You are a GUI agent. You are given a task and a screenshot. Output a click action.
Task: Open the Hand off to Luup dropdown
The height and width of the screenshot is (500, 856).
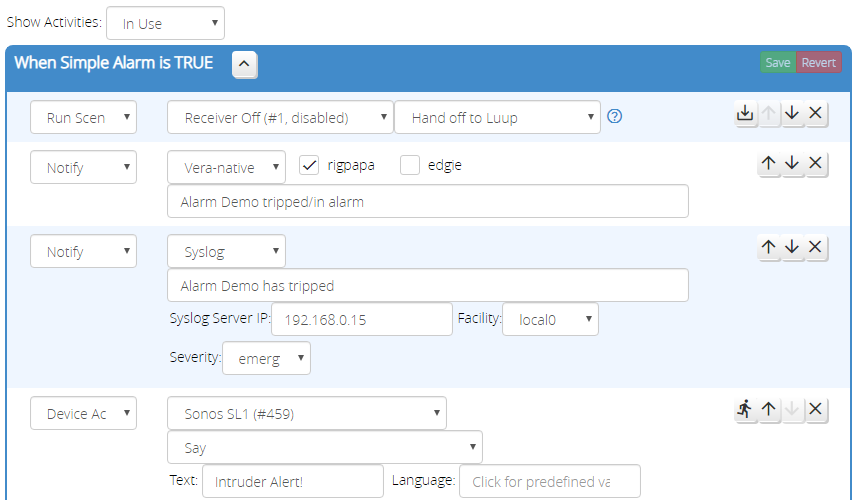coord(497,117)
